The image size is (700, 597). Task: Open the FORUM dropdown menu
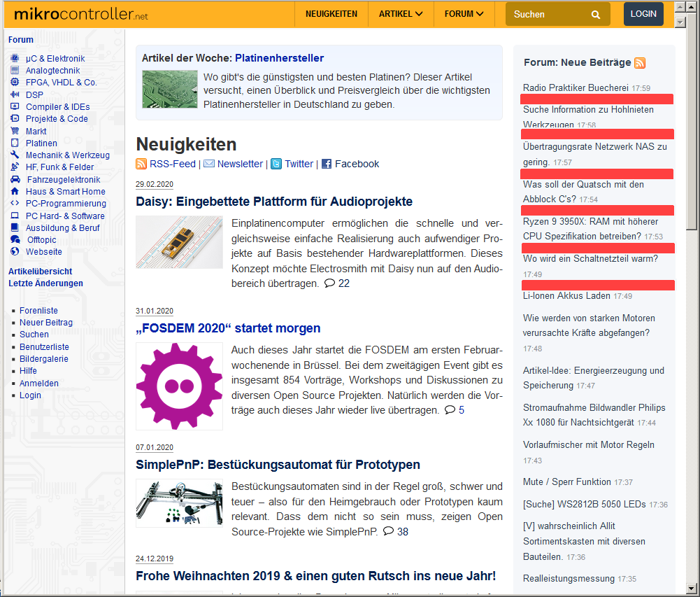464,14
